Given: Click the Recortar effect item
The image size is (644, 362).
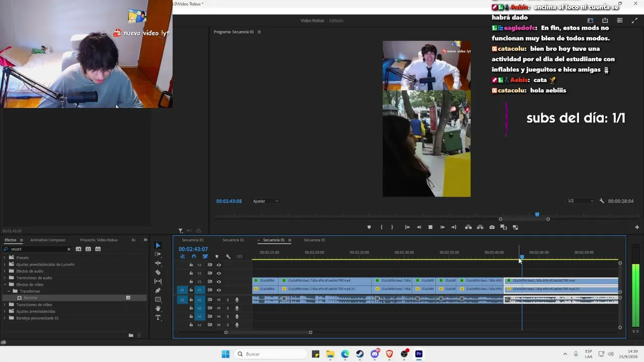Looking at the screenshot, I should [31, 298].
